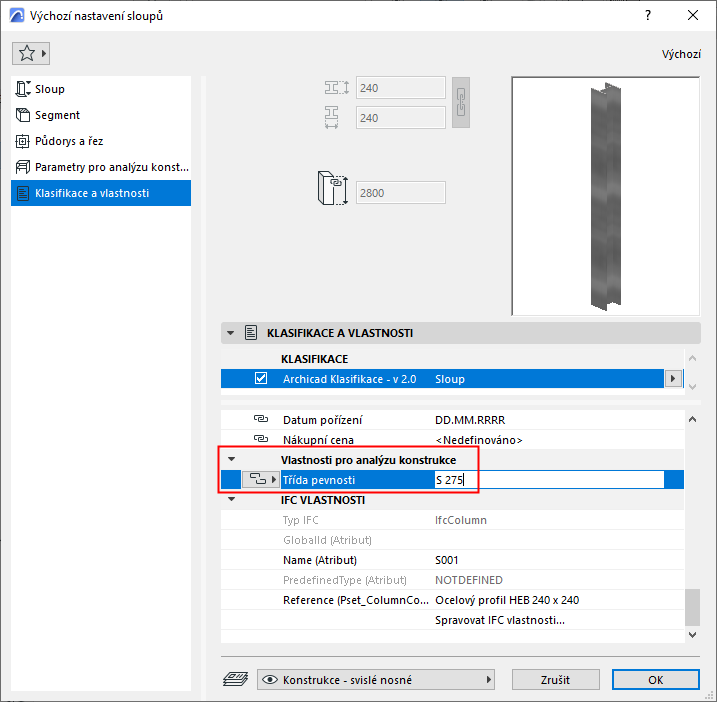The image size is (717, 702).
Task: Open the Třída pevnosti link options button
Action: pos(261,480)
